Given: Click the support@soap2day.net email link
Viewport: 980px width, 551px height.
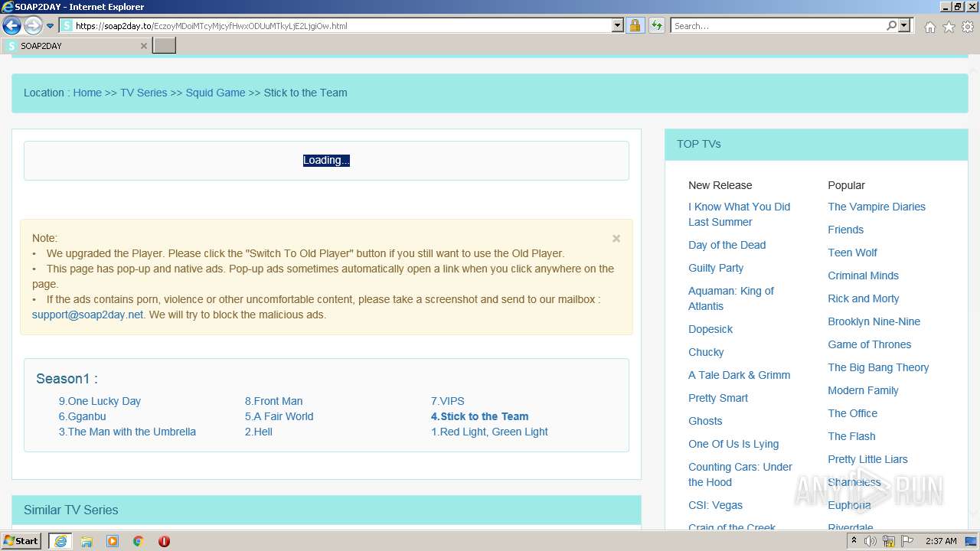Looking at the screenshot, I should point(87,315).
